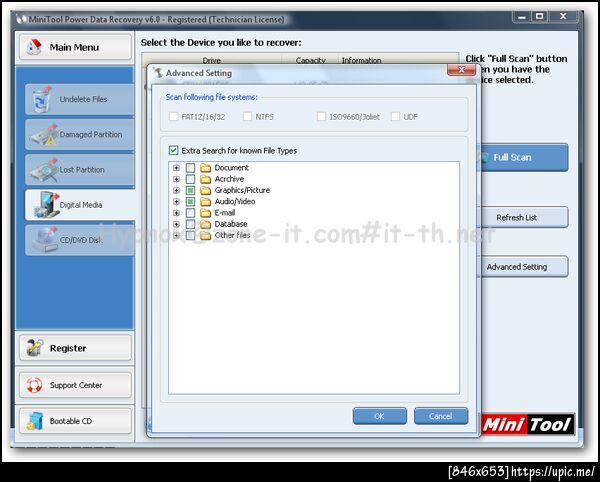Click the Bootable CD icon
Image resolution: width=600 pixels, height=482 pixels.
34,421
